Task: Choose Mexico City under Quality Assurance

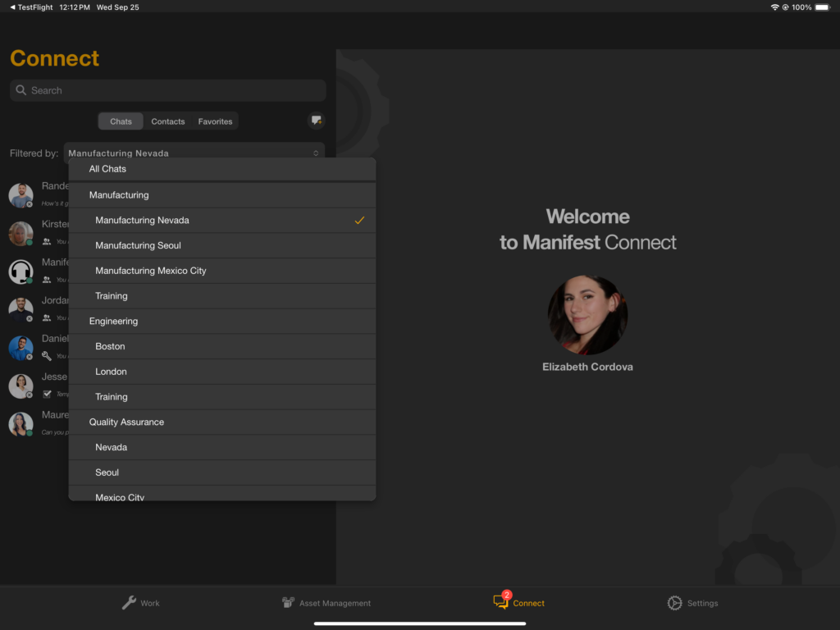Action: (x=221, y=493)
